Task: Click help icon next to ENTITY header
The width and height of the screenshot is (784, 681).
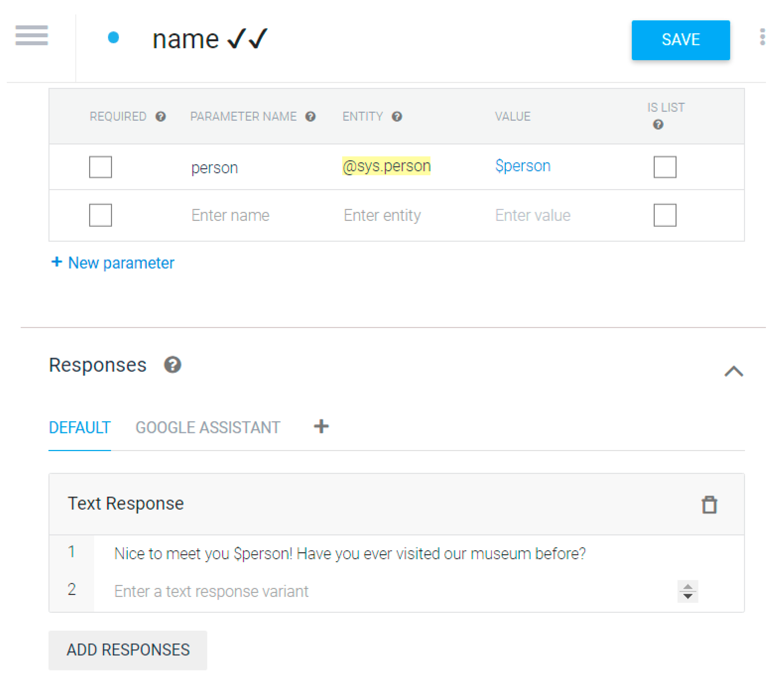Action: (397, 116)
